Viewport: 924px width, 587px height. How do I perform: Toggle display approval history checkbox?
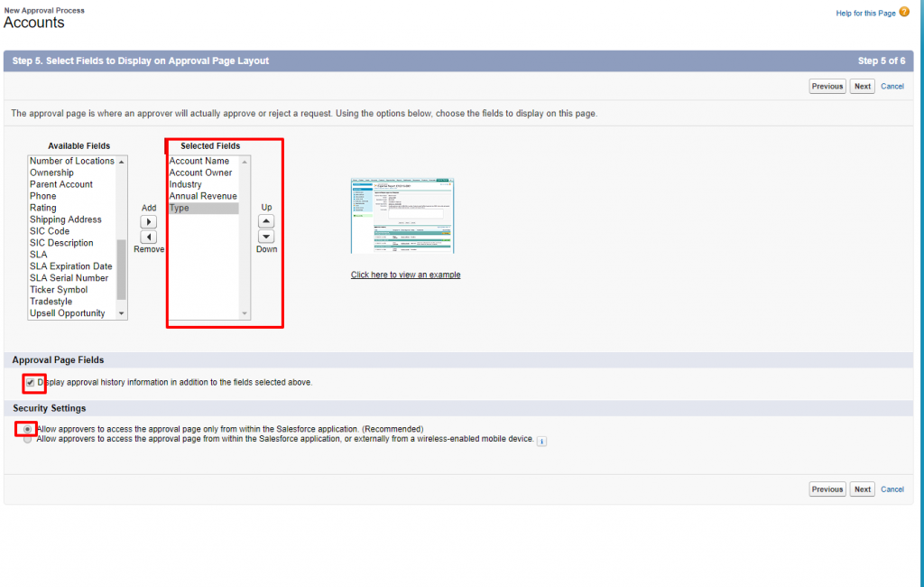(x=31, y=382)
